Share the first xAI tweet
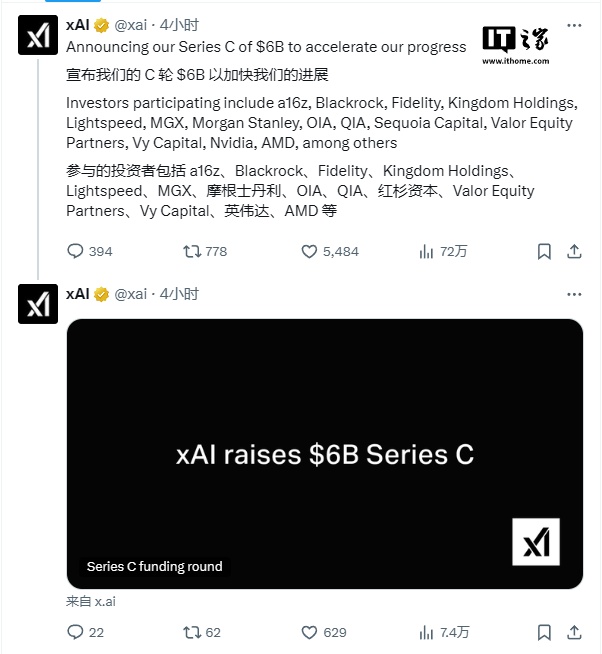The image size is (602, 654). (x=575, y=251)
